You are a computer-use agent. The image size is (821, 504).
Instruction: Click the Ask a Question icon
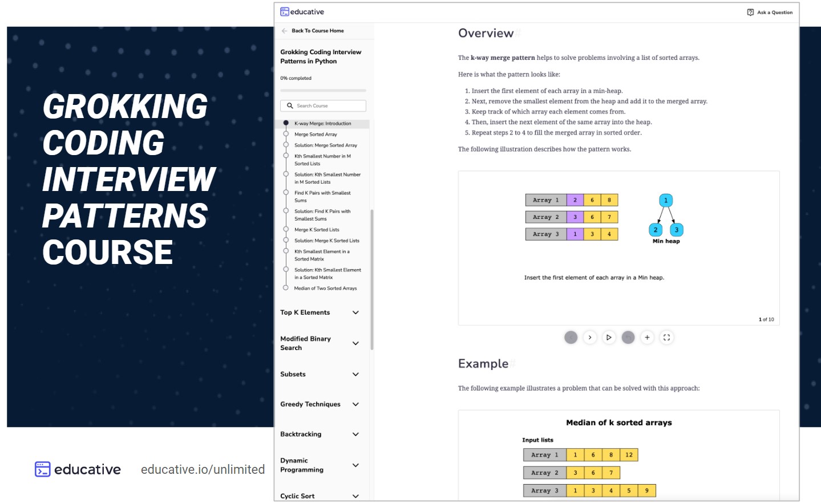[750, 12]
